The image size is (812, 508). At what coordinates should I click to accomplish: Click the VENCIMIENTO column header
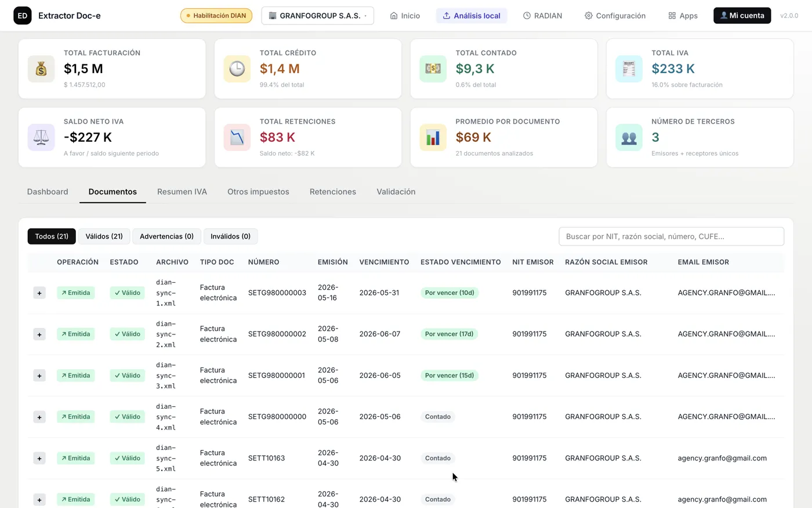tap(384, 262)
